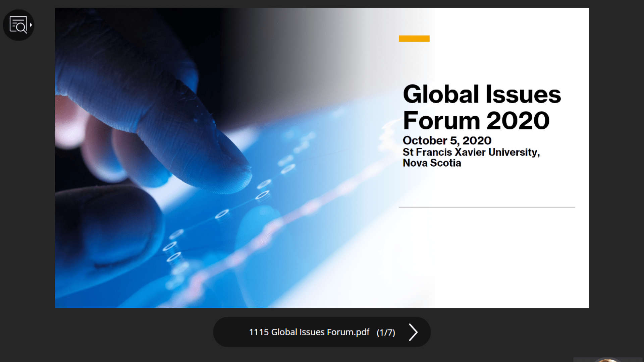Image resolution: width=644 pixels, height=362 pixels.
Task: Expand the small arrow beside session menu
Action: 31,25
